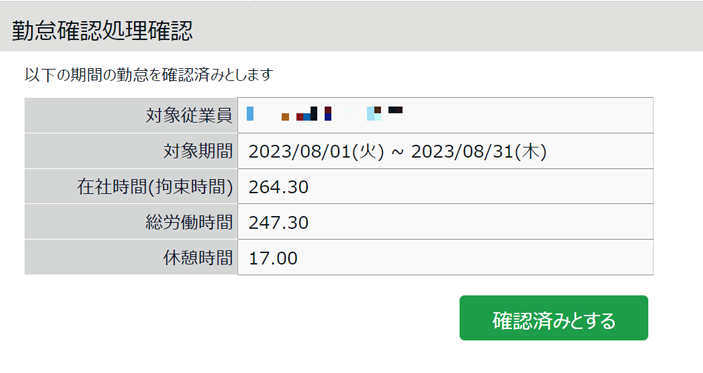Click the end date 2023/08/31(木)

click(x=479, y=152)
